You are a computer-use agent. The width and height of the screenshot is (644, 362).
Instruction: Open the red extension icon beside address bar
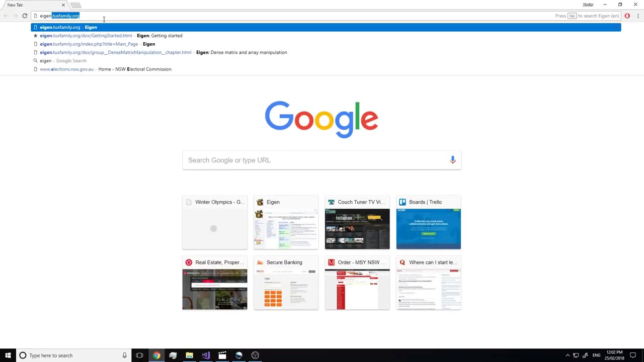tap(627, 16)
